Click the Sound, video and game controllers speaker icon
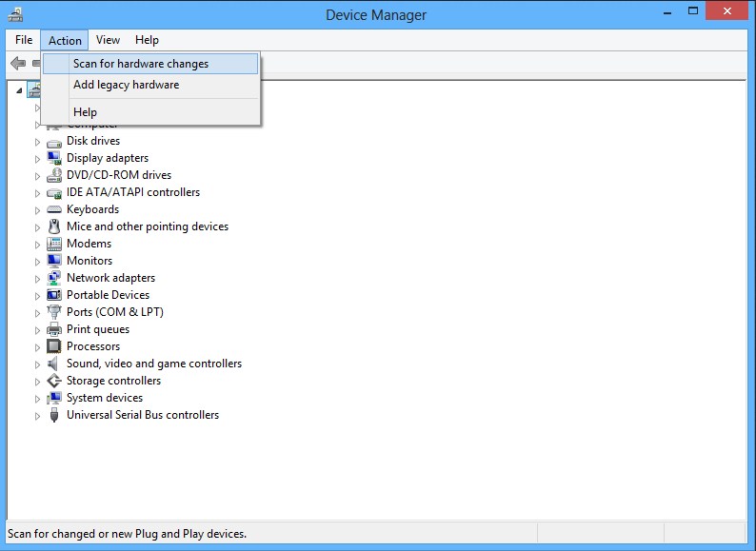Viewport: 756px width, 551px height. pyautogui.click(x=53, y=364)
